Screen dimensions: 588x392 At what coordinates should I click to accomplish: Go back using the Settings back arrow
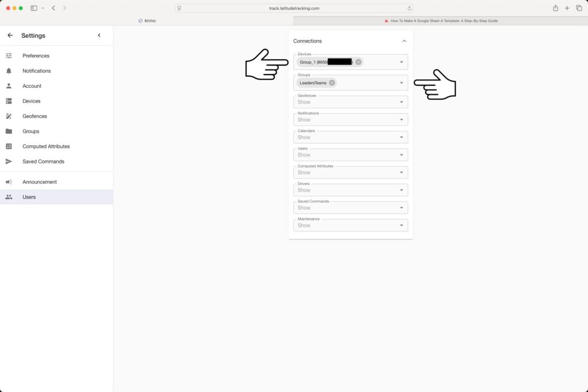[x=10, y=35]
